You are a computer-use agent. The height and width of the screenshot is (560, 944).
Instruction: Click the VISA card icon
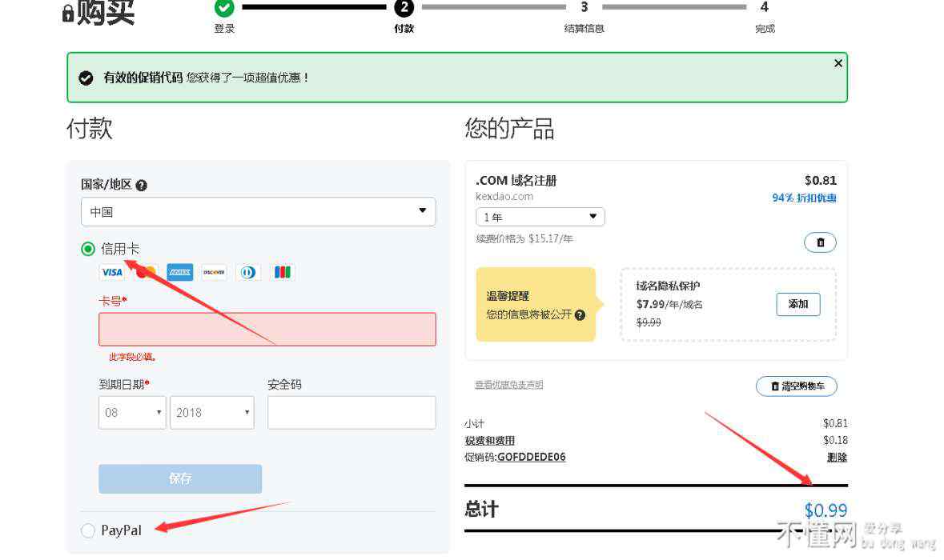(112, 272)
